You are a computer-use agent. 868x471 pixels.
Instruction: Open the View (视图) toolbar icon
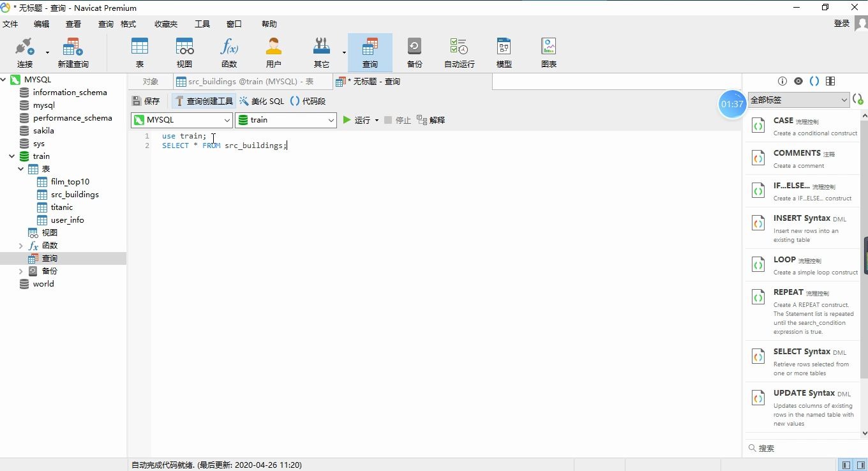(184, 53)
